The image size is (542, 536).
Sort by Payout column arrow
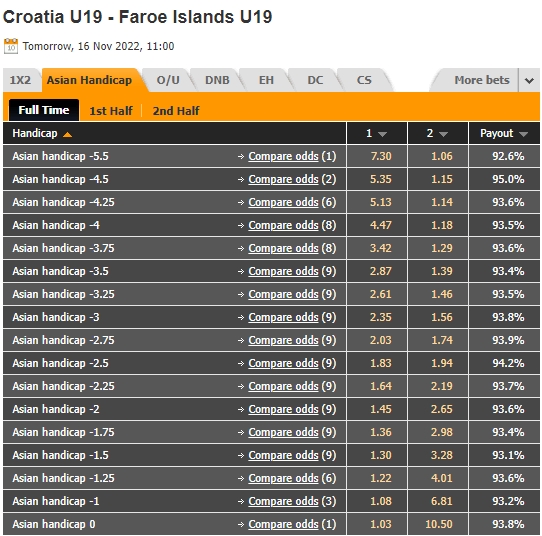[523, 134]
